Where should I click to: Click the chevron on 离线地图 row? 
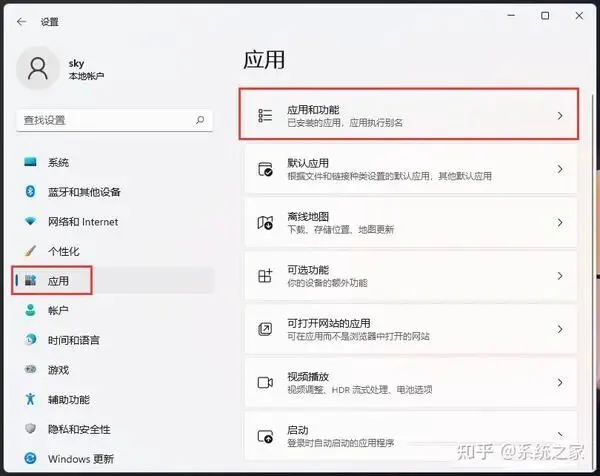560,222
